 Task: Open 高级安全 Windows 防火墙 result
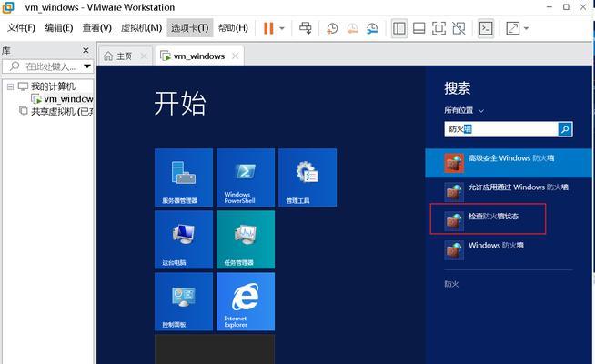click(509, 163)
